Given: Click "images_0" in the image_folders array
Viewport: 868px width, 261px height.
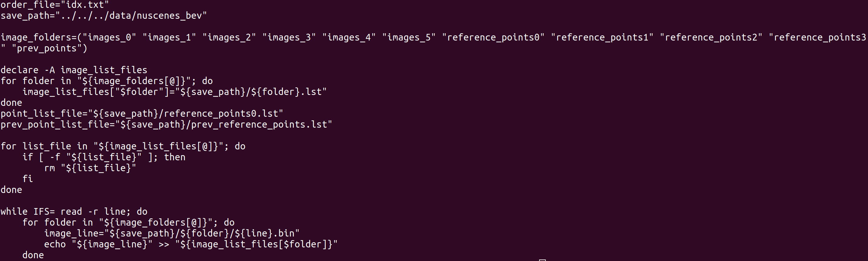Looking at the screenshot, I should coord(112,38).
